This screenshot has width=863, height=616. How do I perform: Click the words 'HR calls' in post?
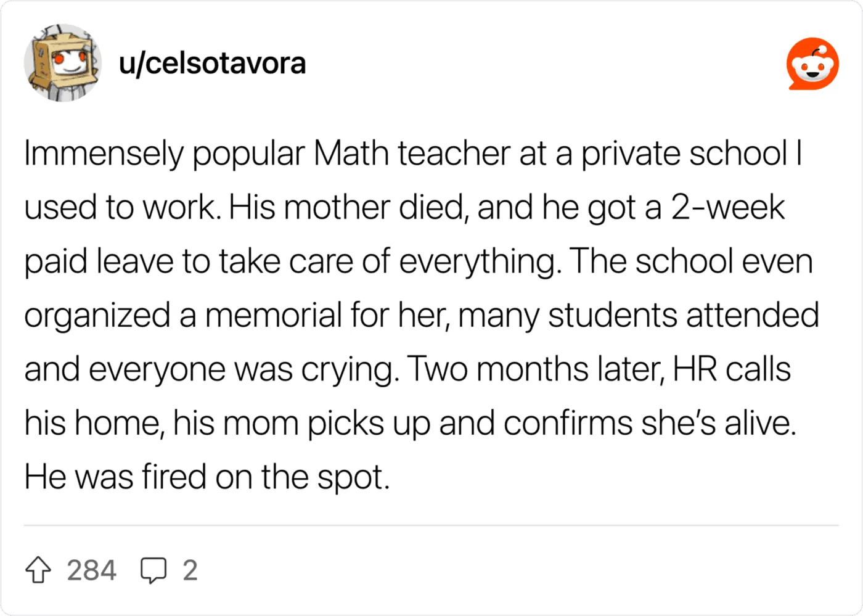[x=732, y=369]
